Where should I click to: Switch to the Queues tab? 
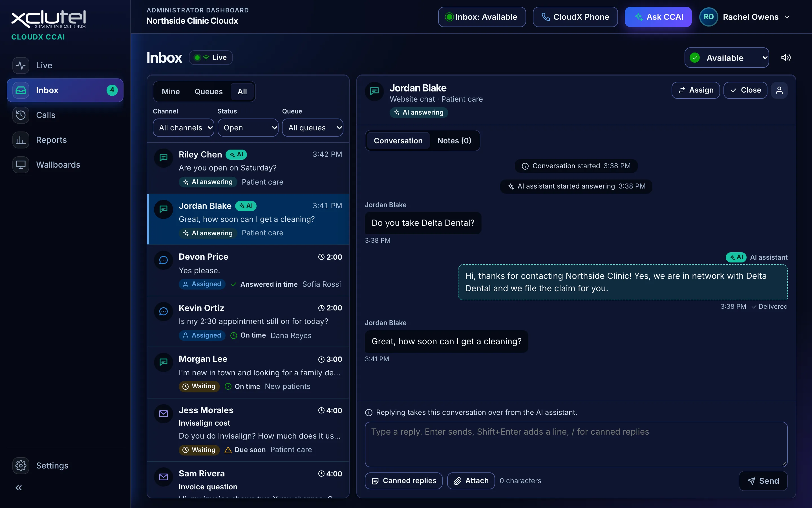[x=208, y=91]
